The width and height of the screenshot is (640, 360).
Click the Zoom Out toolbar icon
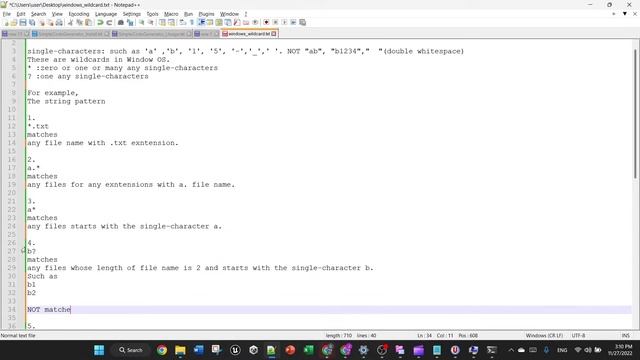pos(151,22)
